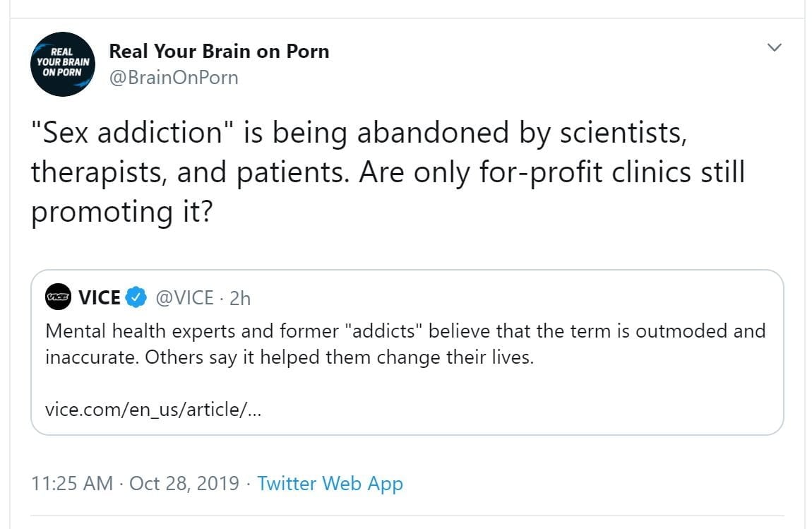Open the Real Your Brain on Porn display name

219,51
